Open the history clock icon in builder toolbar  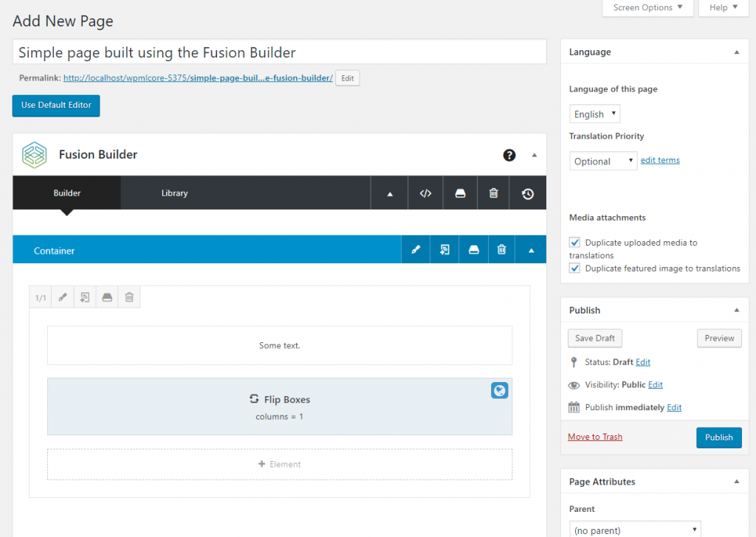tap(527, 193)
